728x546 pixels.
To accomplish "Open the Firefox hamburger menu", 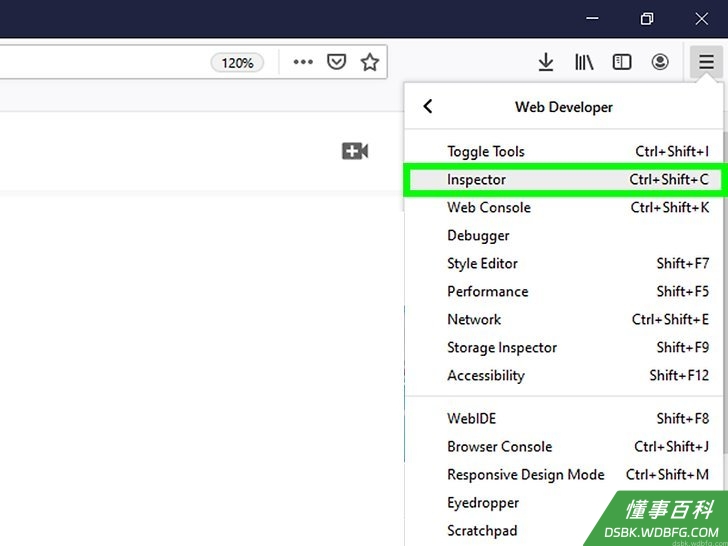I will (706, 62).
